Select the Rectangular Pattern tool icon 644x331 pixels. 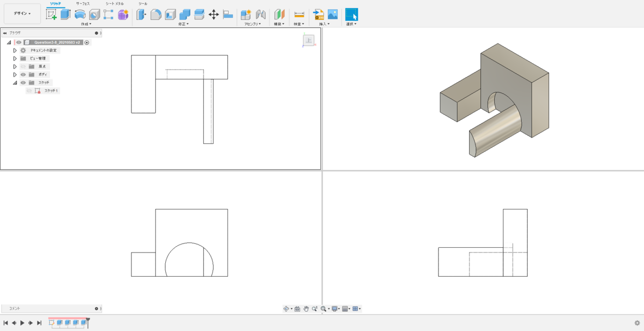click(x=108, y=15)
